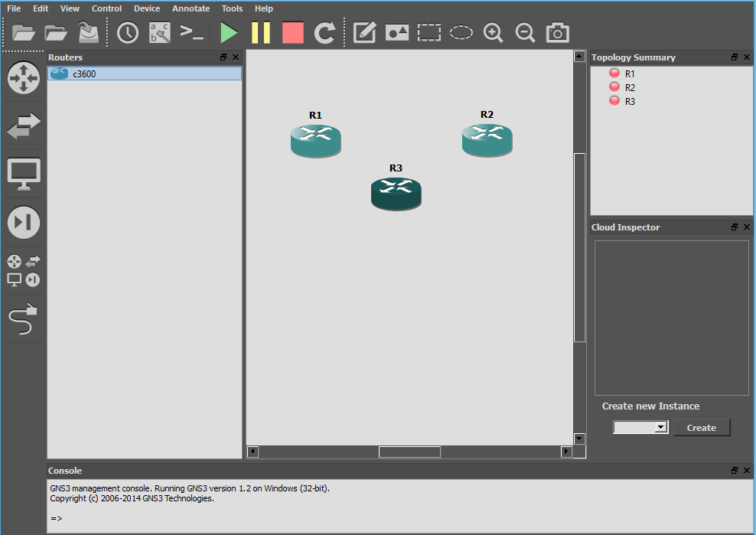Screen dimensions: 756x535
Task: Open the Annotate menu
Action: (x=191, y=8)
